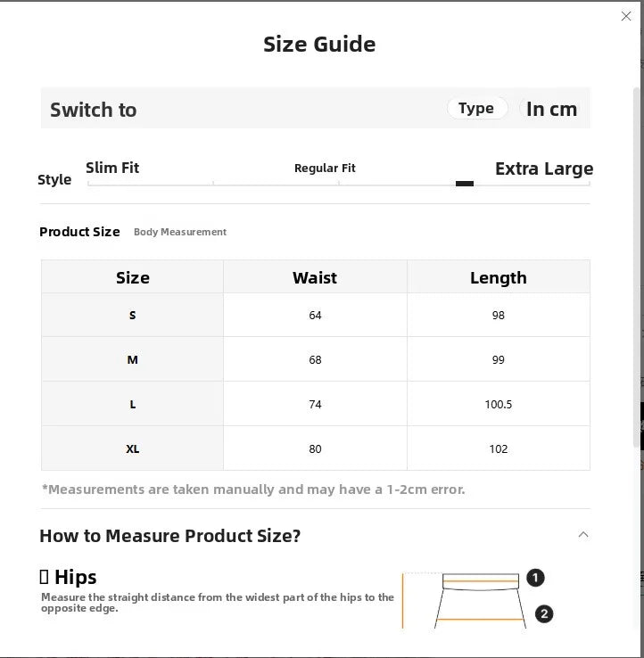The height and width of the screenshot is (658, 644).
Task: Click the Slim Fit style label
Action: pos(112,168)
